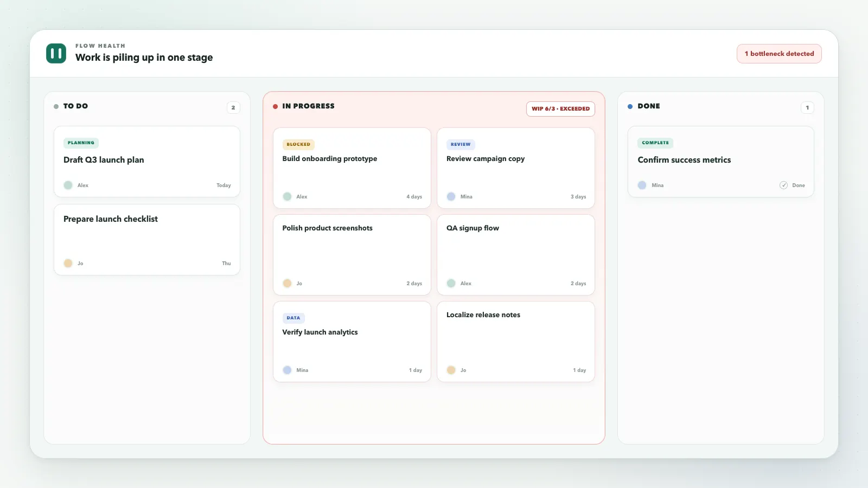The image size is (868, 488).
Task: Click the '1 day' age on Localize release notes
Action: (x=579, y=370)
